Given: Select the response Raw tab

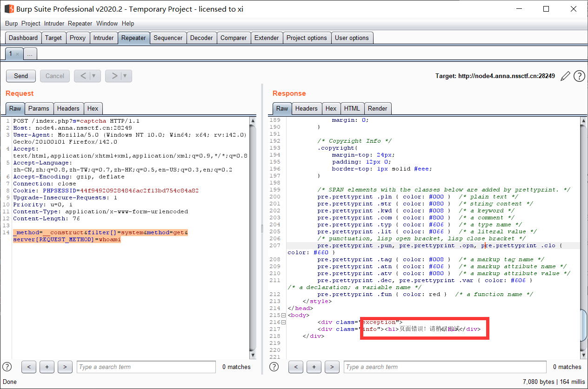Looking at the screenshot, I should [x=282, y=108].
